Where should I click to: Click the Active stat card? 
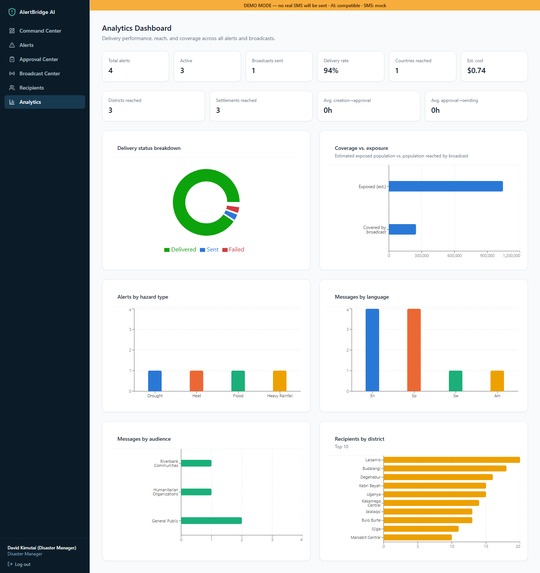pos(207,67)
